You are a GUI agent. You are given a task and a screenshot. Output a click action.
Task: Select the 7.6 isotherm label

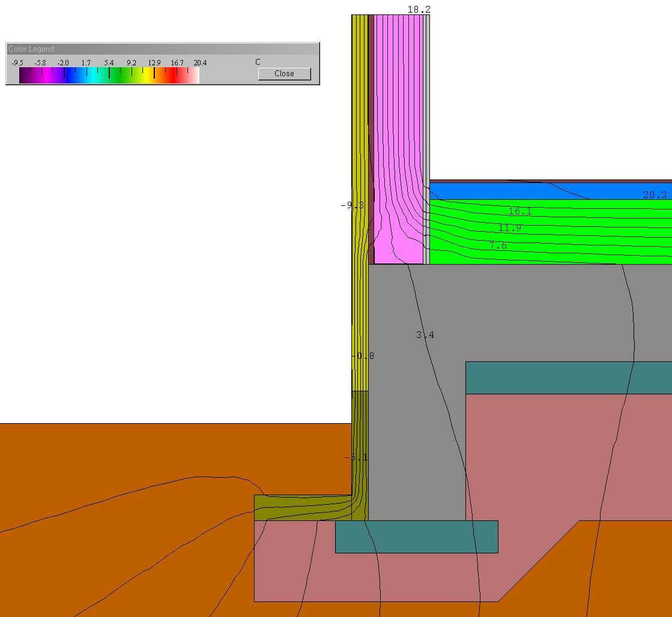coord(498,245)
